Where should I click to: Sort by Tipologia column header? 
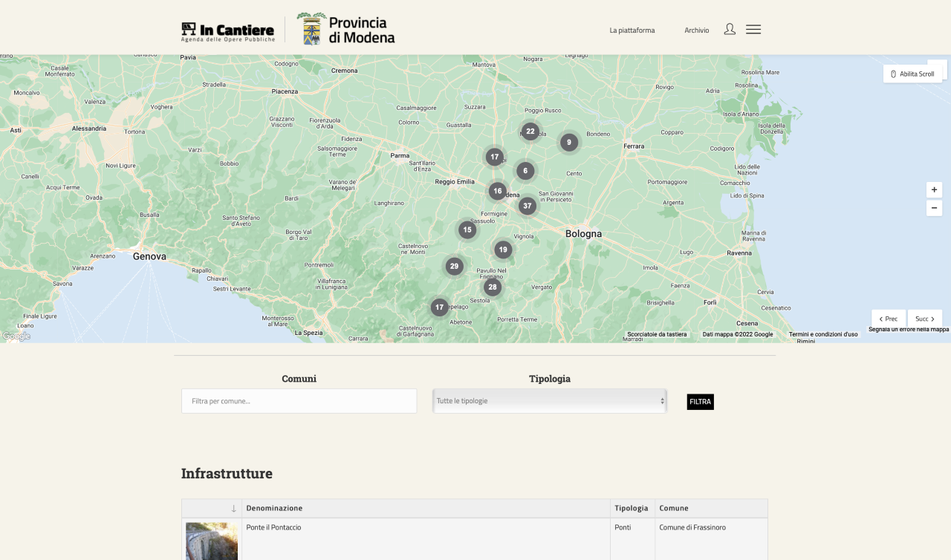tap(632, 508)
